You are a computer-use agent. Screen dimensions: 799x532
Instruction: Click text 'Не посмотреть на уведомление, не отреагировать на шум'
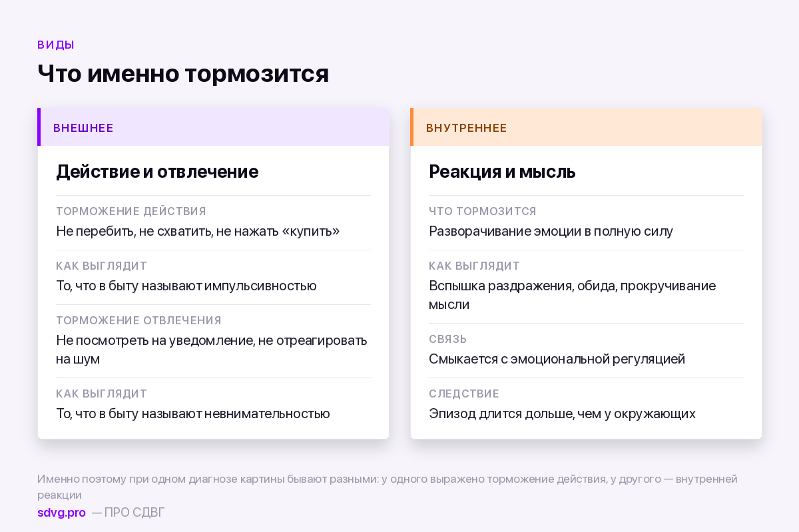[212, 350]
